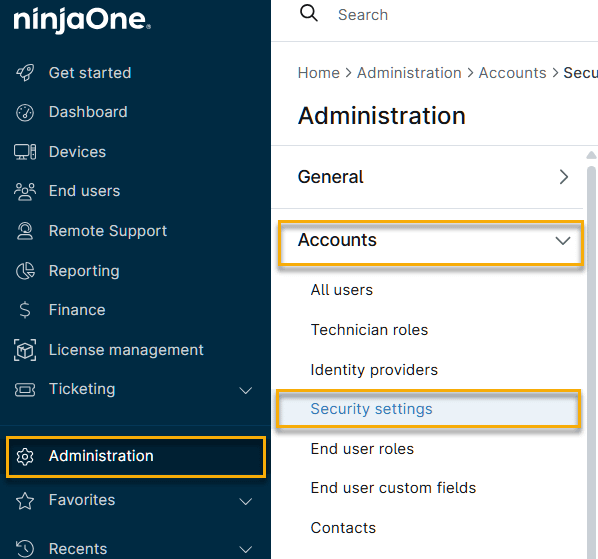This screenshot has height=559, width=598.
Task: Click the Get started rocket icon
Action: (25, 72)
